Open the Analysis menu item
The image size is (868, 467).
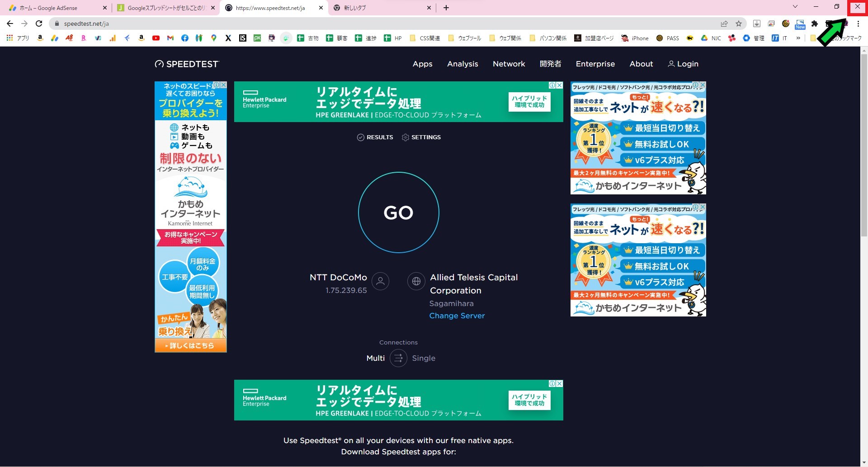click(x=462, y=64)
